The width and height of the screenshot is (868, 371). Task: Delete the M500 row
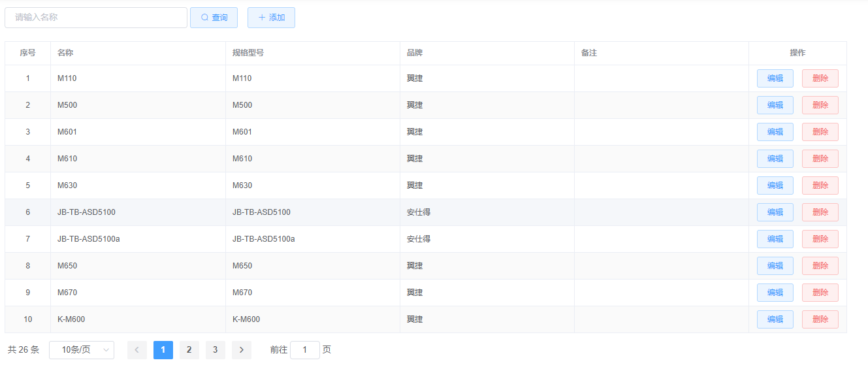click(x=820, y=105)
